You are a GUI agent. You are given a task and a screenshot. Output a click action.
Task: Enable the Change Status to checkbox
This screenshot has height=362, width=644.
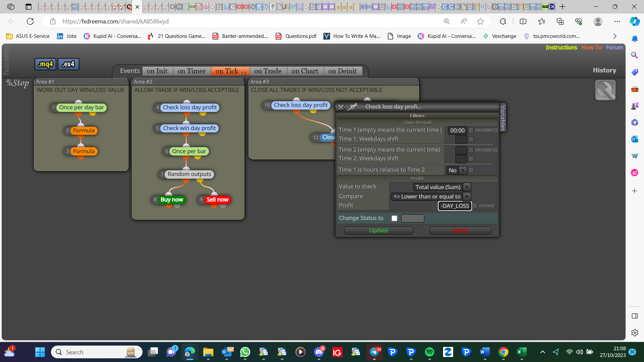(x=394, y=218)
